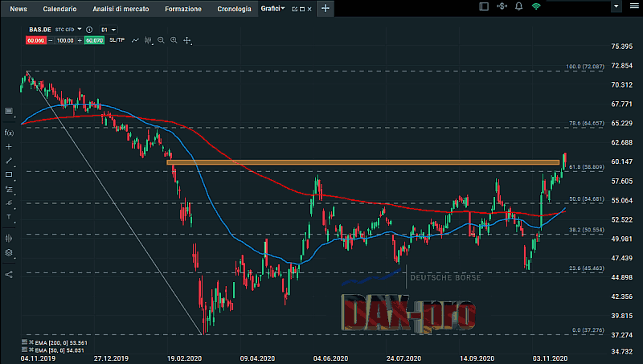Open the D1 timeframe dropdown
This screenshot has height=364, width=643.
109,30
